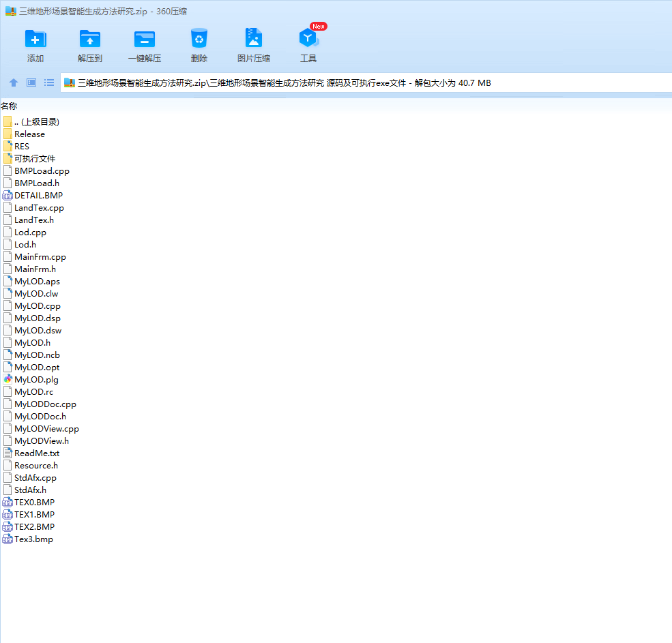Viewport: 672px width, 643px height.
Task: Click the archive path address field
Action: click(366, 83)
